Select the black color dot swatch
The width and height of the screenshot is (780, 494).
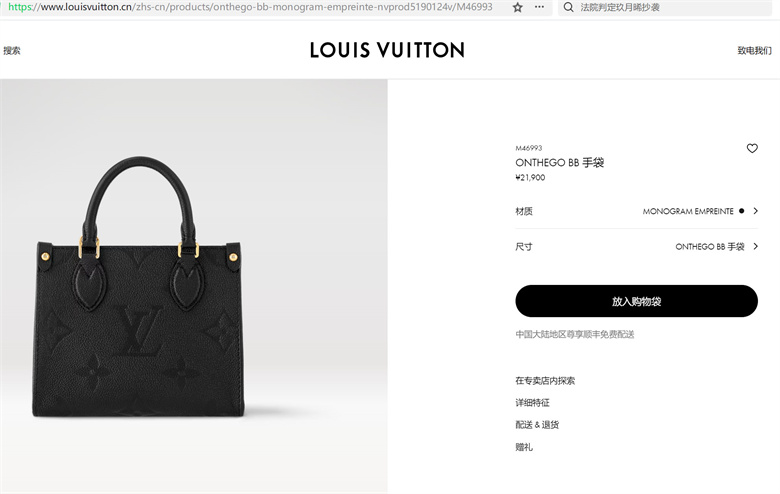click(741, 211)
